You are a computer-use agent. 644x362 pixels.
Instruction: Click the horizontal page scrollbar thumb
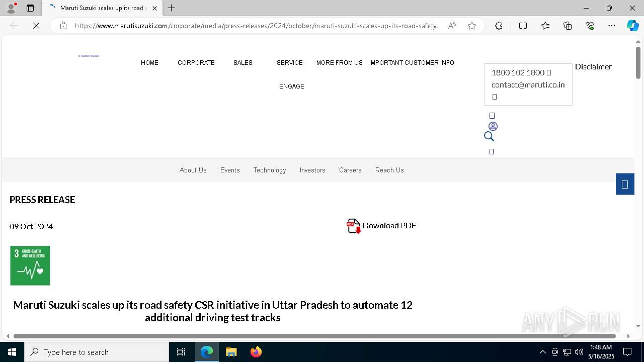click(314, 336)
